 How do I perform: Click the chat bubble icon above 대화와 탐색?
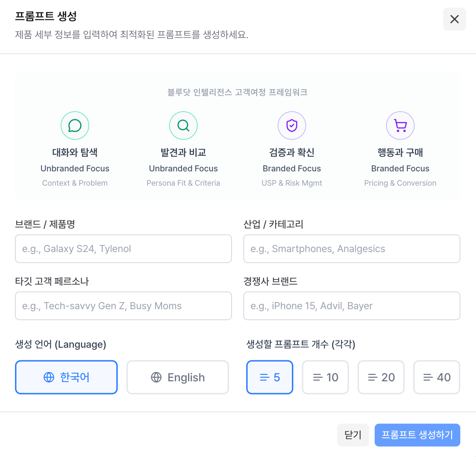(x=75, y=125)
